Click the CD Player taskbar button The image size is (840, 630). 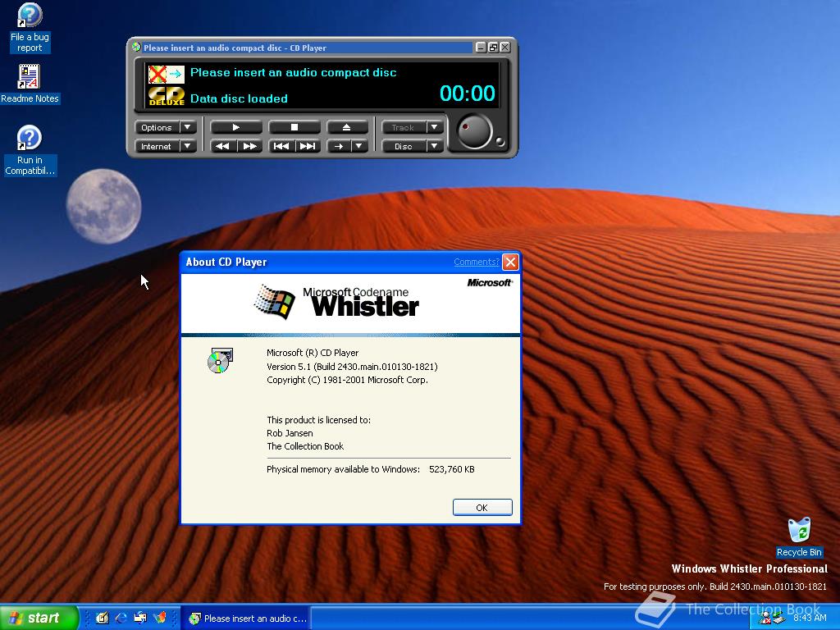coord(247,619)
